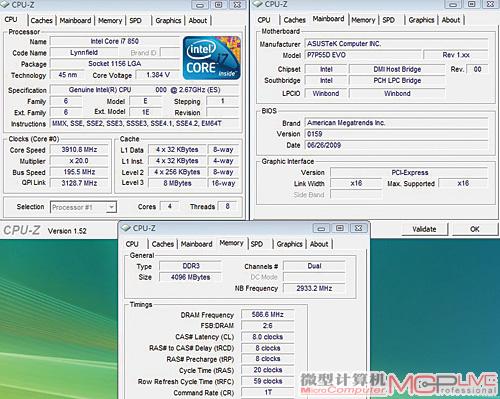Viewport: 500px width, 399px height.
Task: Minimize the Mainboard CPU-Z window
Action: [453, 4]
